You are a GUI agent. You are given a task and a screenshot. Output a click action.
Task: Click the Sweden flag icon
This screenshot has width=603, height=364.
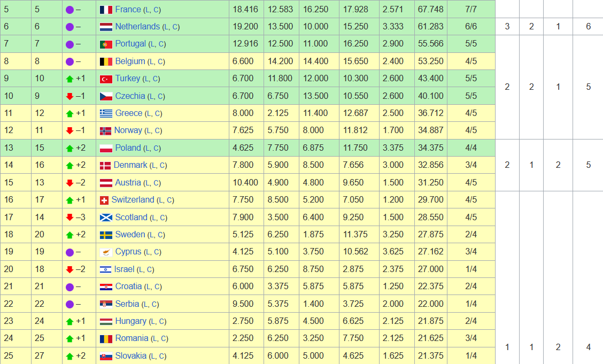[x=106, y=235]
